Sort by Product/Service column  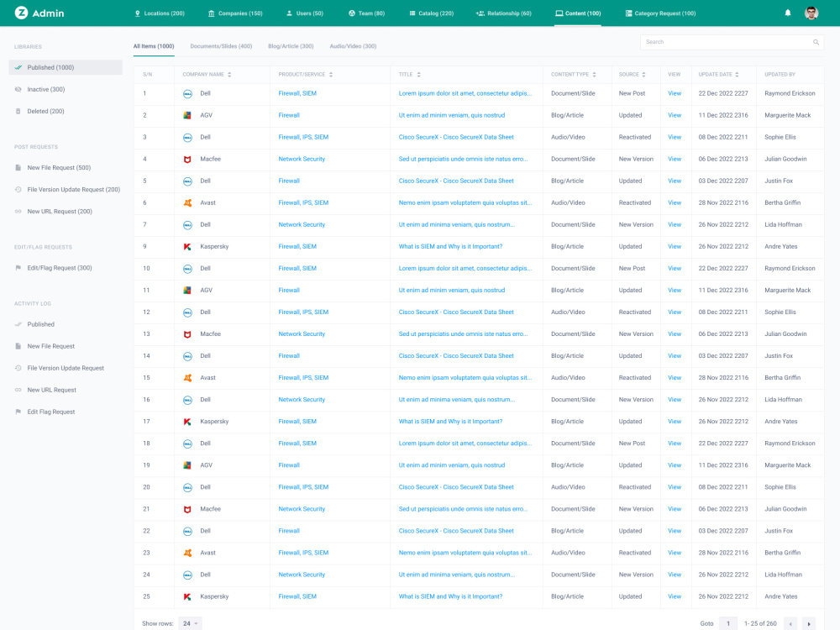click(x=330, y=75)
